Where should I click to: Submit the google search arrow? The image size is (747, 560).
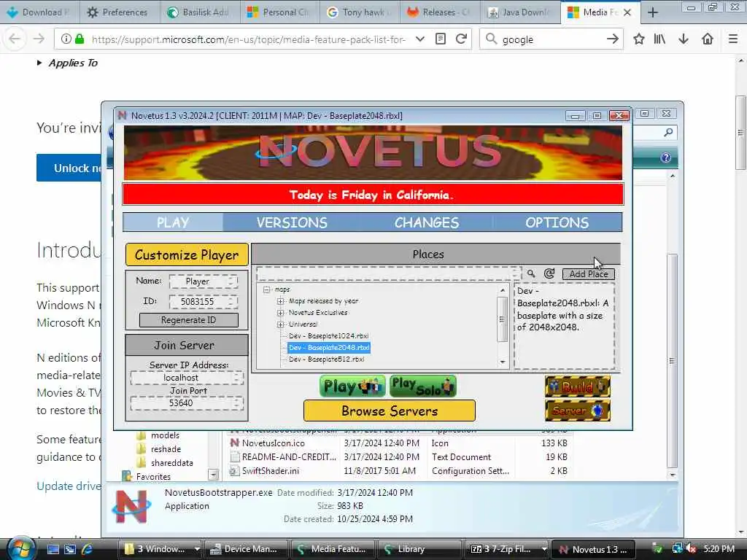point(613,39)
